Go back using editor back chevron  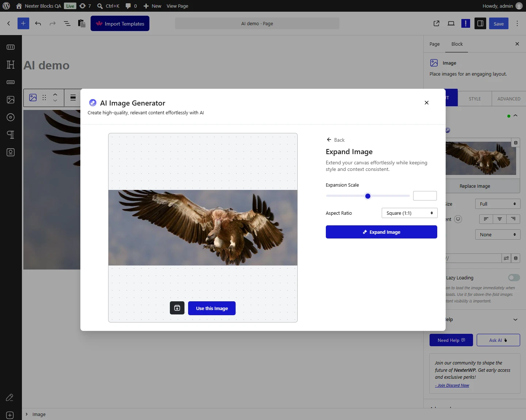(x=9, y=23)
